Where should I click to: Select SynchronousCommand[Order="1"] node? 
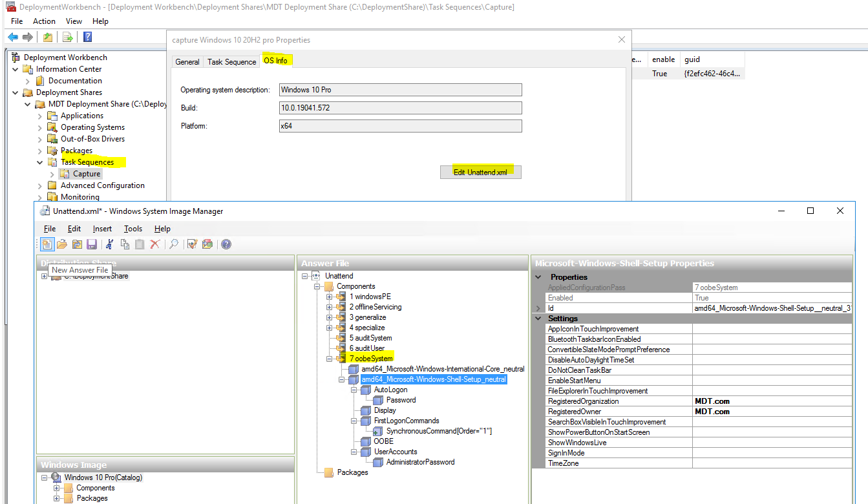coord(439,431)
